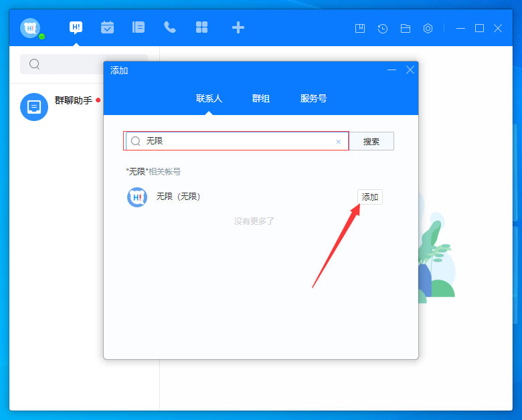Viewport: 522px width, 420px height.
Task: Click the 无限 account avatar
Action: coord(137,197)
